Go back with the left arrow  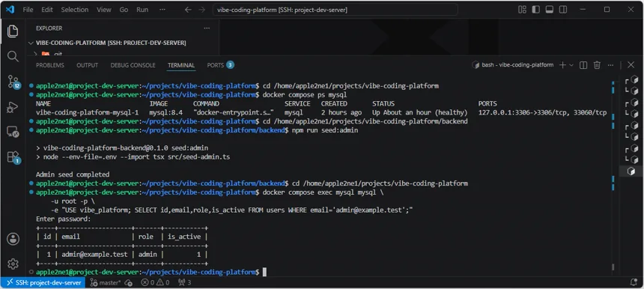click(188, 10)
